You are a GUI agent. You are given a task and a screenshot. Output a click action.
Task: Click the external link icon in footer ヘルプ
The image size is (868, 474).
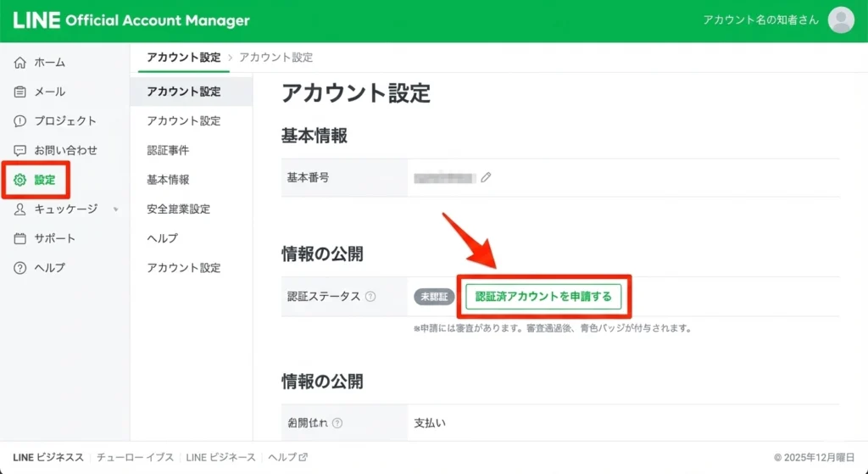pos(303,457)
